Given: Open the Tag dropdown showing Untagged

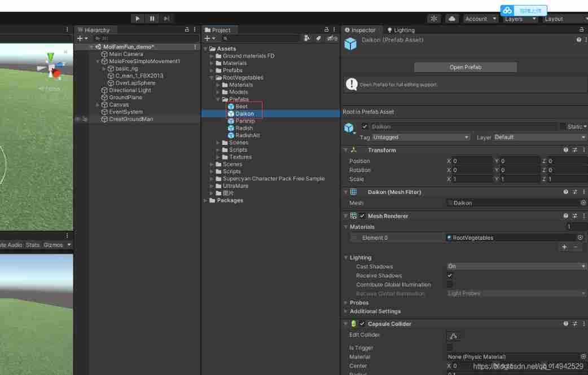Looking at the screenshot, I should [421, 138].
